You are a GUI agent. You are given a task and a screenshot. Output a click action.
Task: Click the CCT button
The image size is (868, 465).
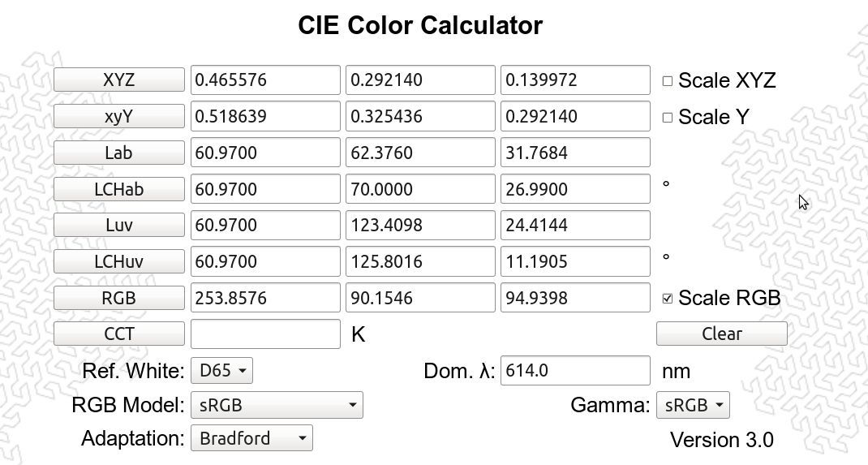[119, 334]
